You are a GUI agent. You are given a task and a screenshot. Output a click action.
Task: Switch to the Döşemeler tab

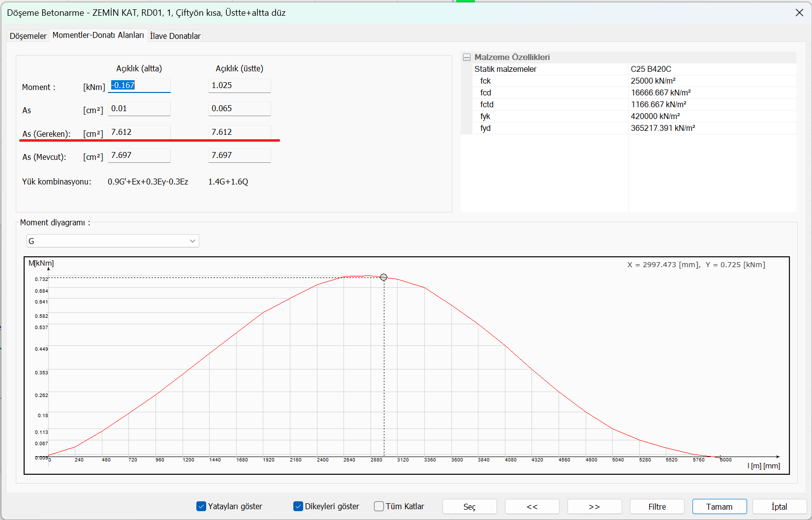coord(28,36)
